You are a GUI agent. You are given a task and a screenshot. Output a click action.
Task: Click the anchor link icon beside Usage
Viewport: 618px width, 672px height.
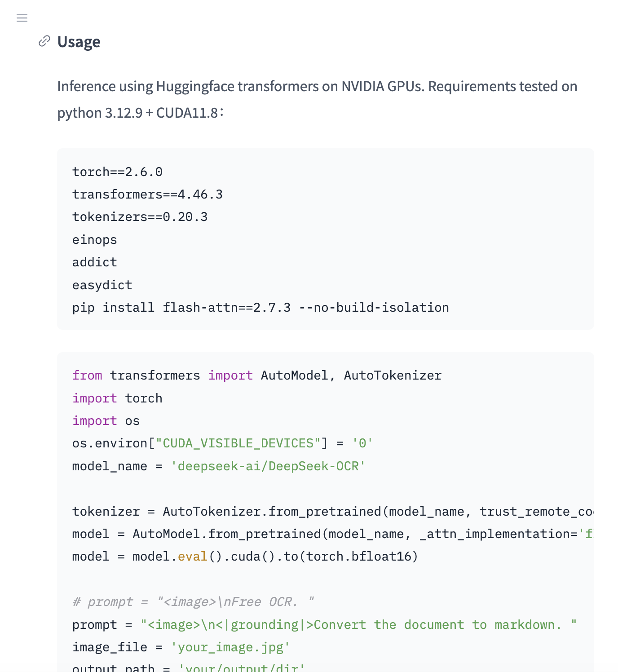[x=44, y=41]
